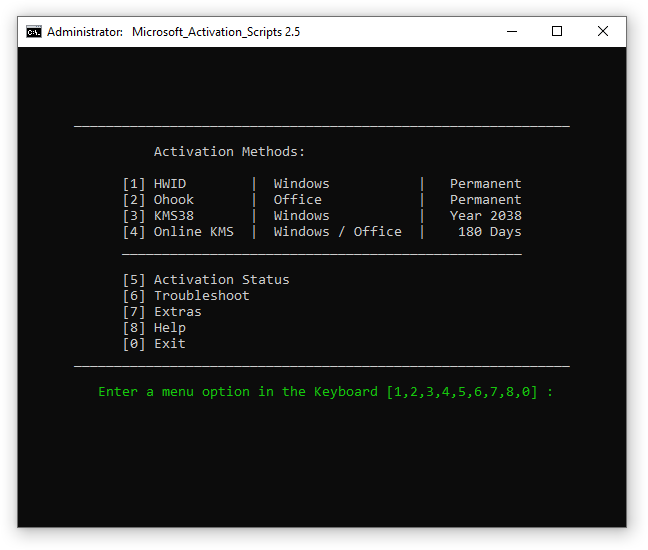
Task: Click the window title 'Microsoft_Activation_Scripts 2.5'
Action: point(216,32)
